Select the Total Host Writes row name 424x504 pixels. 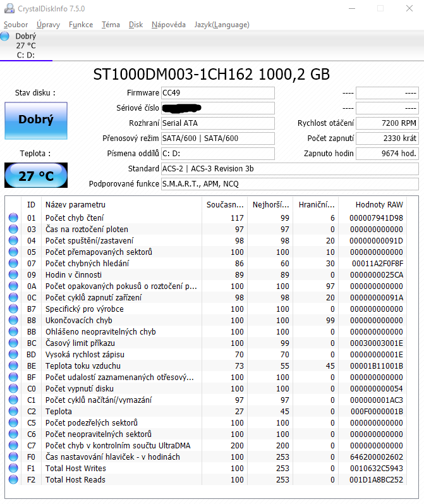tap(75, 469)
